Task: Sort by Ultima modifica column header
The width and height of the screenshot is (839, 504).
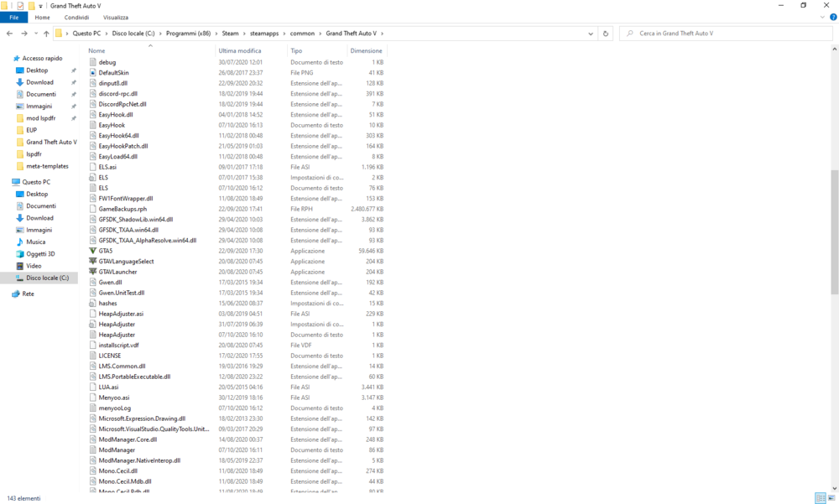Action: click(240, 51)
